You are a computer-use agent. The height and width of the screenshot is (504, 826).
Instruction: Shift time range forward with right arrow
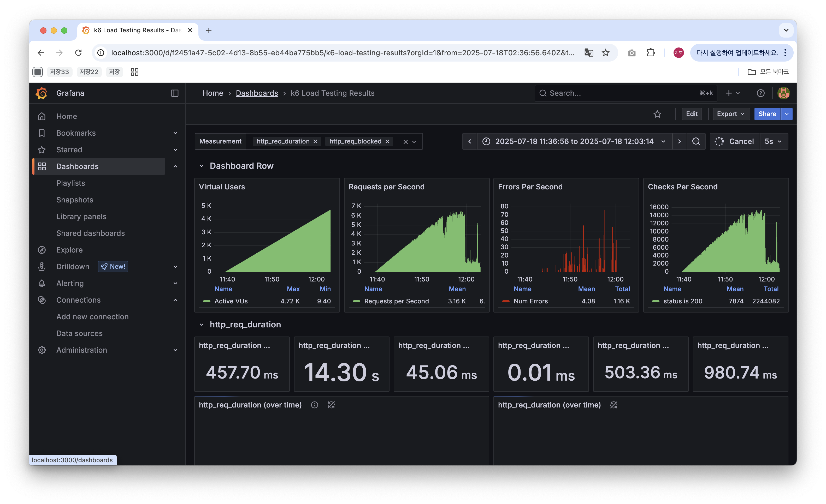pyautogui.click(x=679, y=141)
